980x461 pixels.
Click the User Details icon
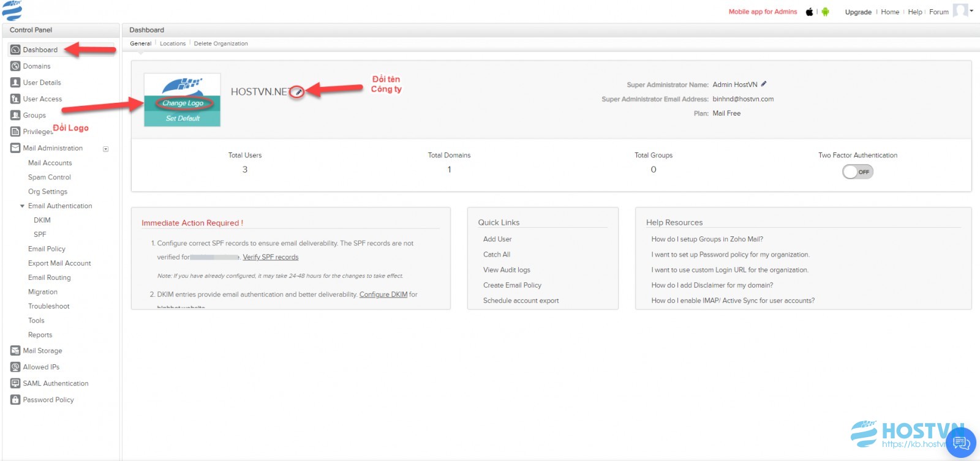[x=15, y=82]
